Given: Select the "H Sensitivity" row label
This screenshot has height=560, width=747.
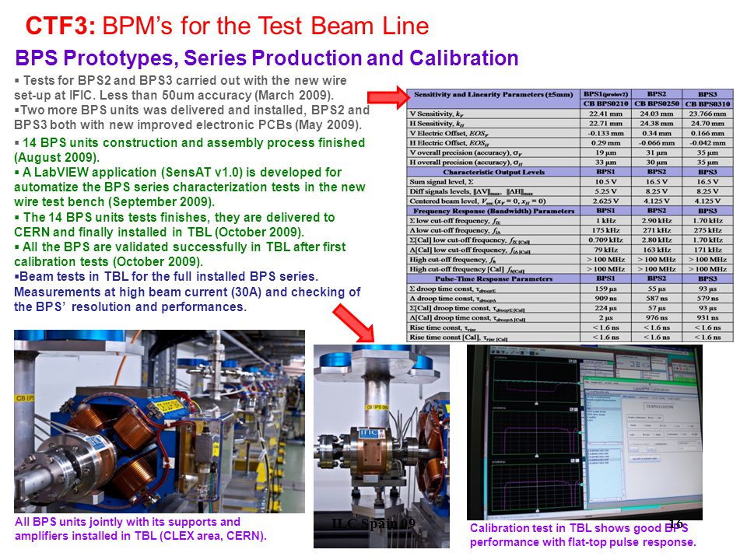Looking at the screenshot, I should point(437,124).
